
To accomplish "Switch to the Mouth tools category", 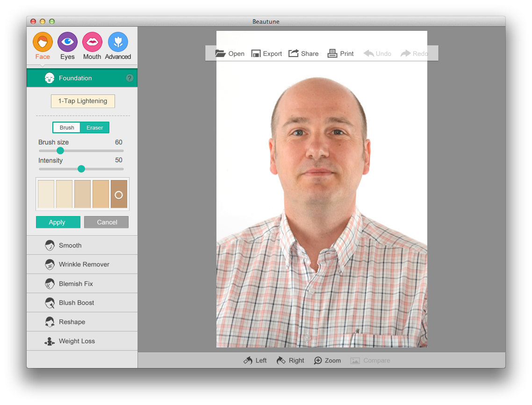I will click(x=92, y=42).
